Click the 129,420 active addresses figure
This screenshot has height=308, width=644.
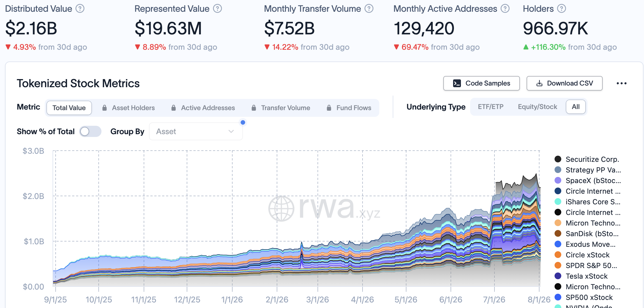[424, 28]
